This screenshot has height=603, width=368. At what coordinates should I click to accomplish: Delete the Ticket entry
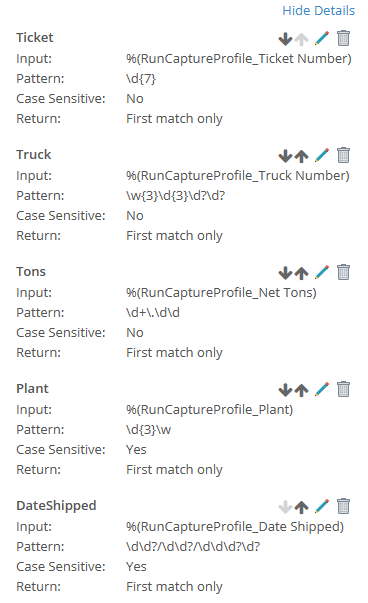343,38
